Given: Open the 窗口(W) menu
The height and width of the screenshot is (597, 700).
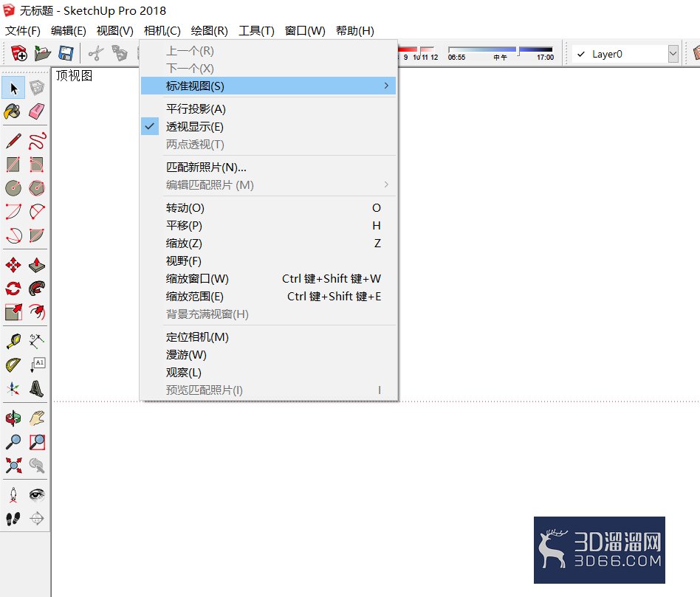Looking at the screenshot, I should pyautogui.click(x=305, y=31).
